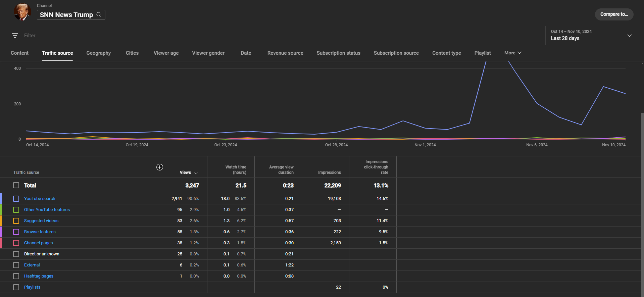This screenshot has width=644, height=297.
Task: Click the Views sort arrow icon
Action: pyautogui.click(x=196, y=172)
